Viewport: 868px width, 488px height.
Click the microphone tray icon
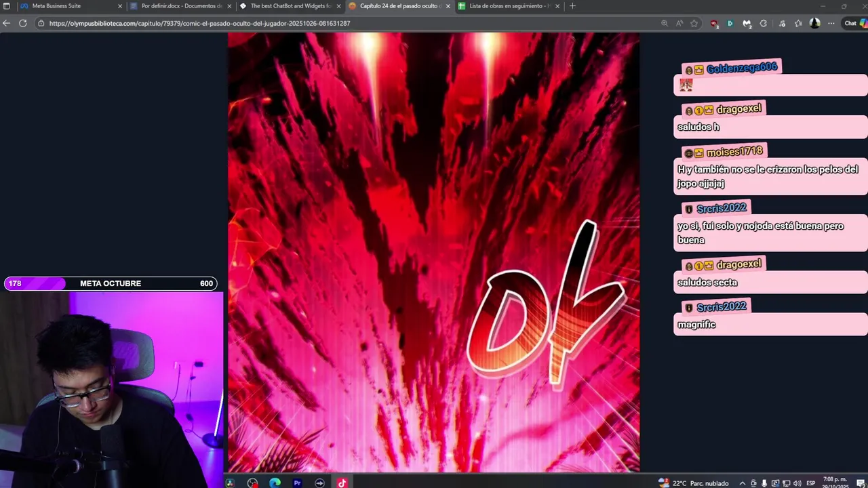click(x=764, y=483)
